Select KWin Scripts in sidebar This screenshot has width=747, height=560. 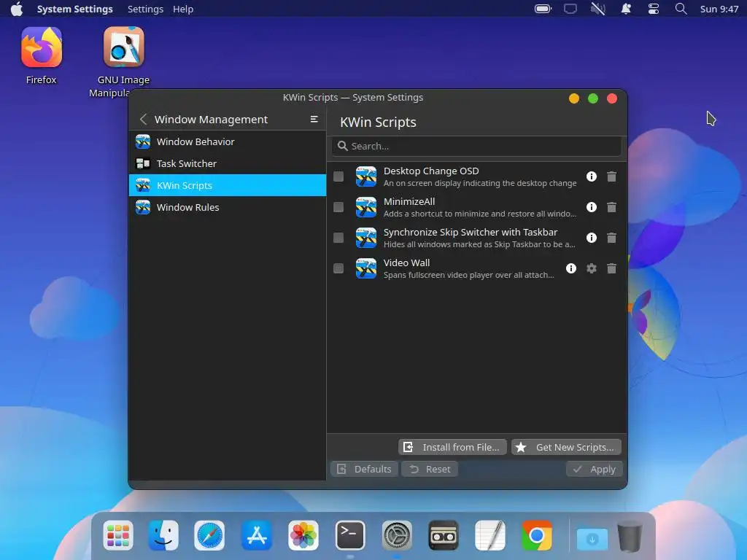point(228,185)
